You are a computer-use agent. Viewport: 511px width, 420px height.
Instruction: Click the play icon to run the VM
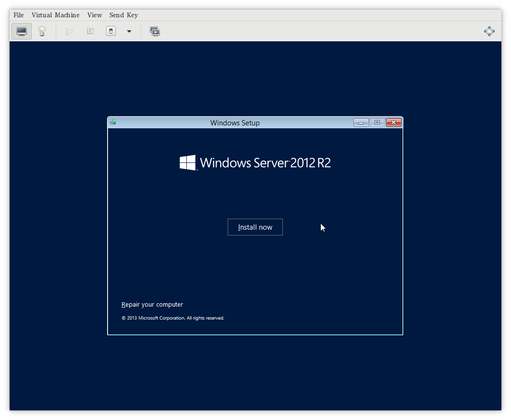69,31
